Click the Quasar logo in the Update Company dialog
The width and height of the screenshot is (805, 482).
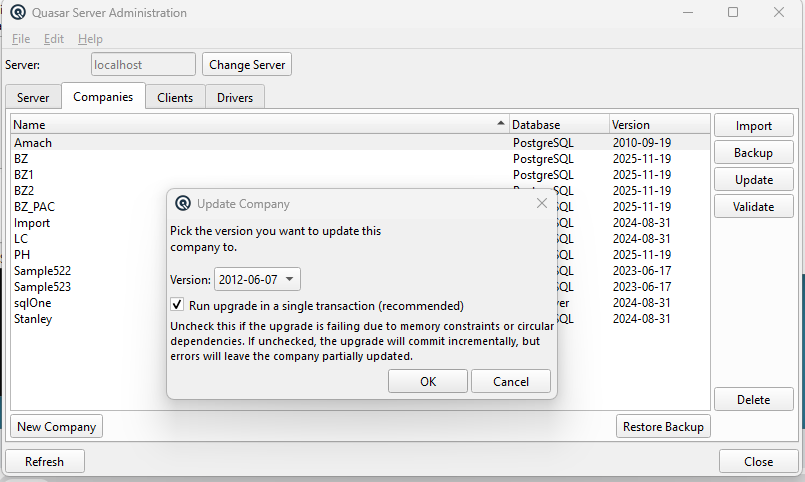coord(183,203)
